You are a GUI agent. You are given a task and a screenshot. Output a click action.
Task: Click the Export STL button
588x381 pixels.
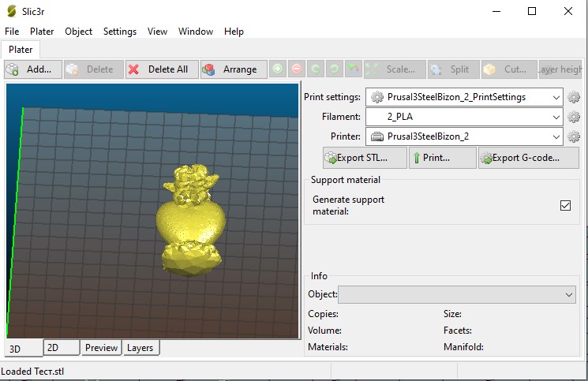click(x=365, y=158)
